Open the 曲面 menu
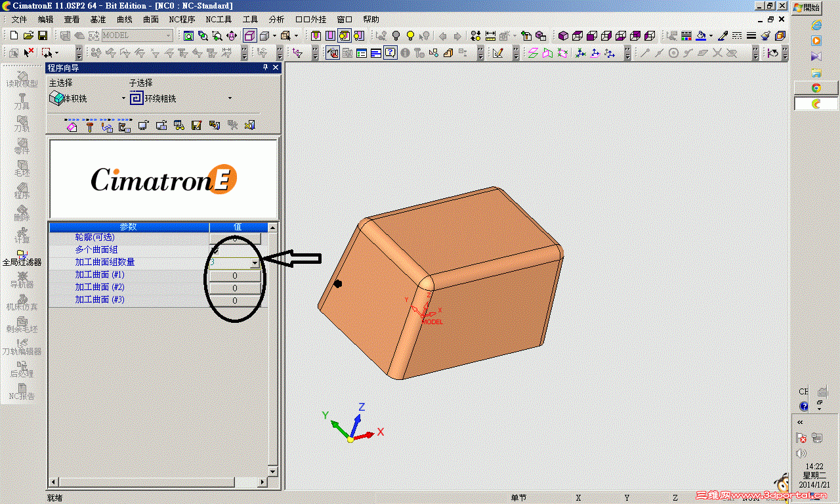Screen dimensions: 840x504 pos(151,20)
